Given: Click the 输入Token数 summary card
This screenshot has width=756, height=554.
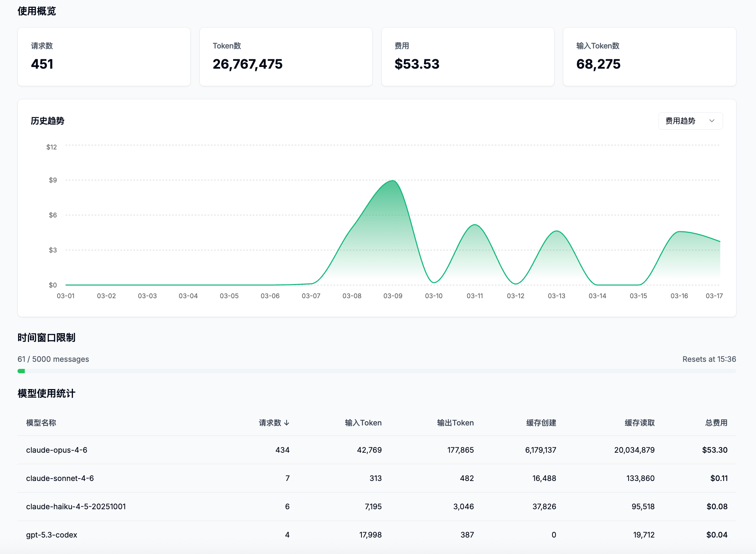Looking at the screenshot, I should pyautogui.click(x=649, y=57).
